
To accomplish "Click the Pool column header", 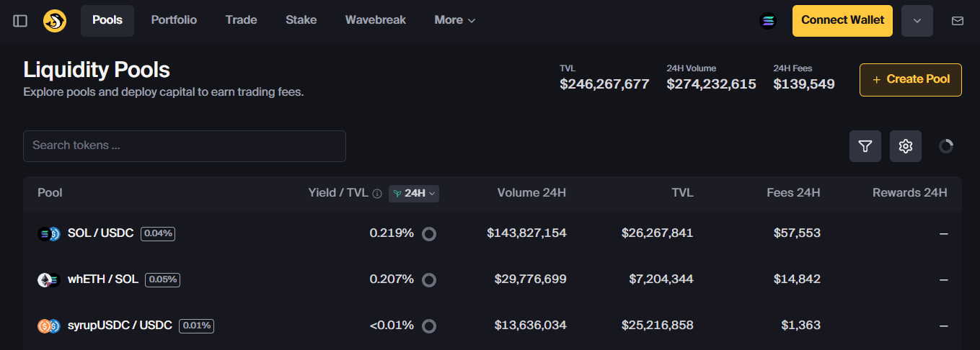I will (x=50, y=193).
